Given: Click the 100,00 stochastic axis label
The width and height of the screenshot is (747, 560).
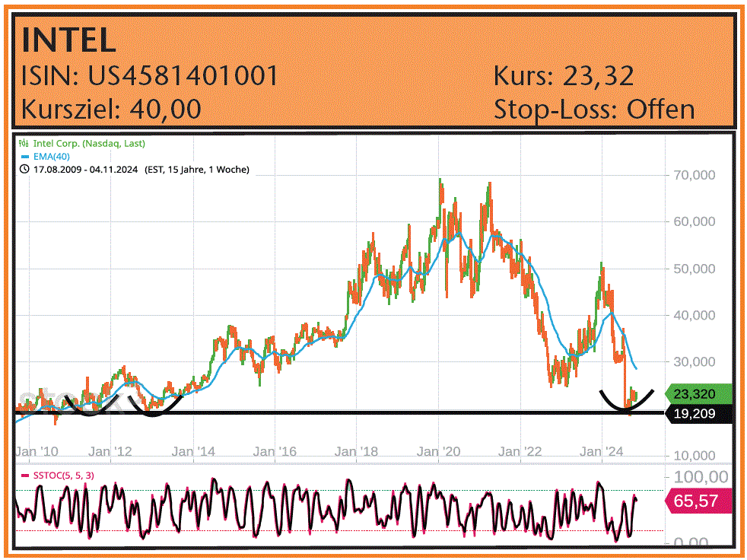Looking at the screenshot, I should pyautogui.click(x=701, y=476).
